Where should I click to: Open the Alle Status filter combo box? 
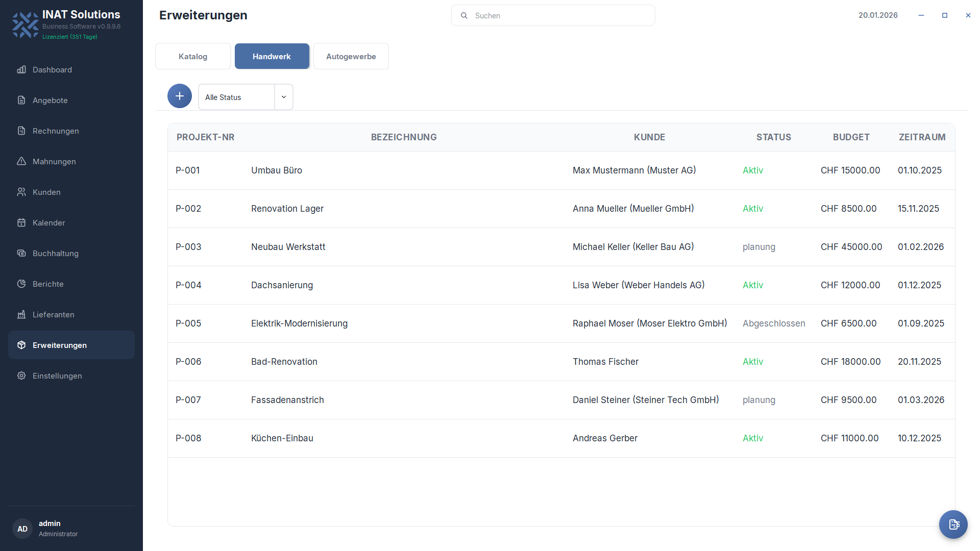click(236, 97)
